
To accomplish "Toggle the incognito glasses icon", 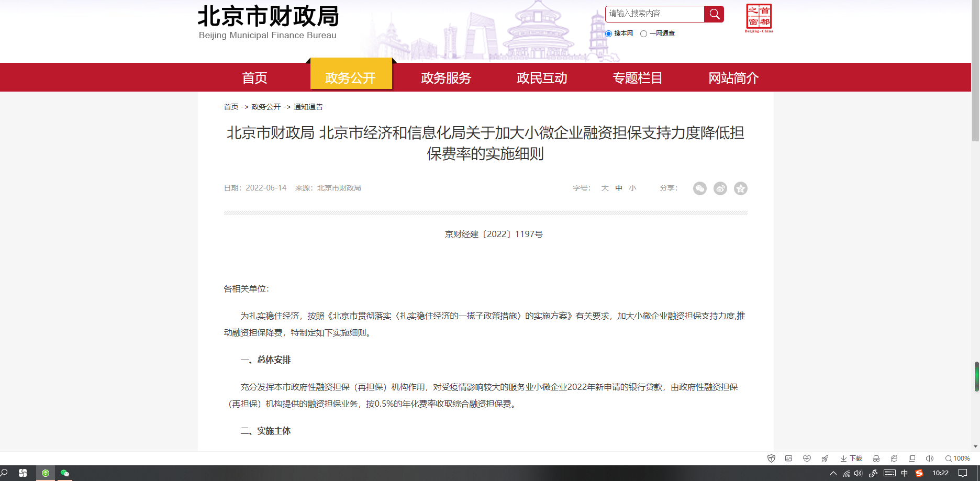I will (x=876, y=458).
